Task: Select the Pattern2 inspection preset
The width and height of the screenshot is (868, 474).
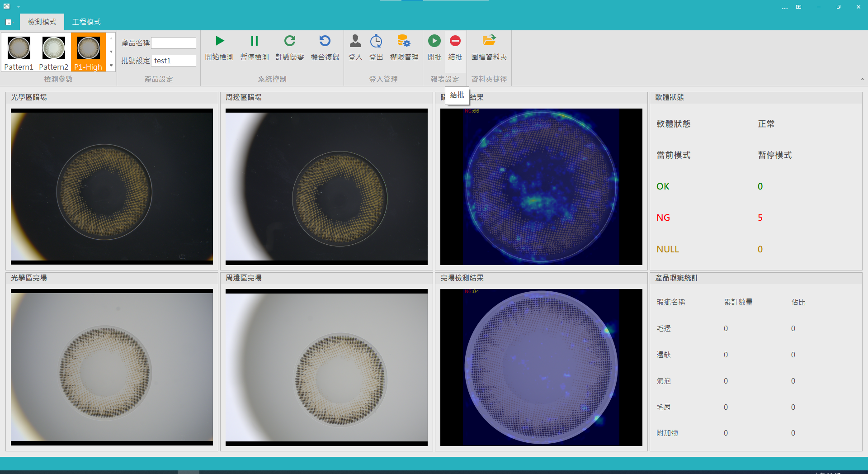Action: pos(53,52)
